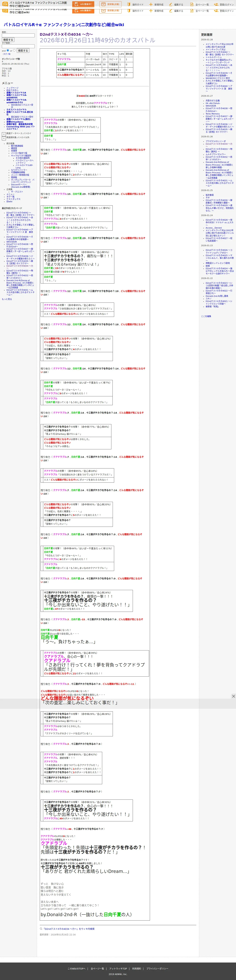The height and width of the screenshot is (980, 236).
Task: Open このWikiのTOPへ footer link
Action: tap(77, 969)
